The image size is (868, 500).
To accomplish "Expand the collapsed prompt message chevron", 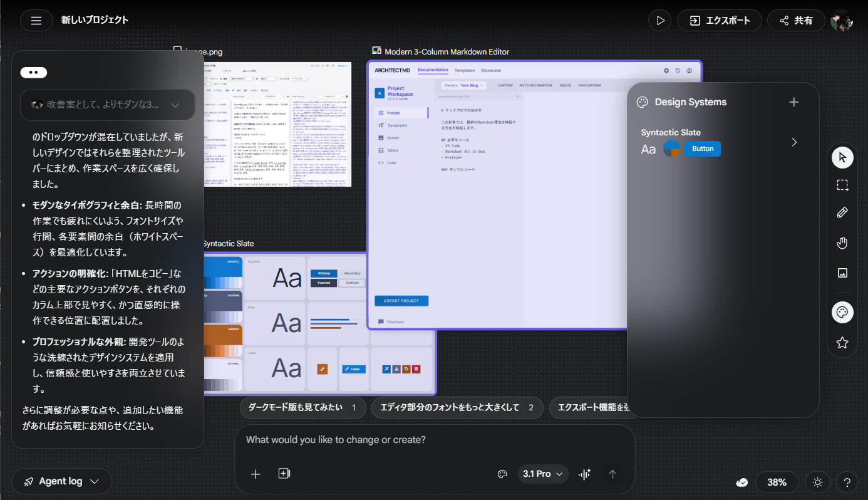I will [x=175, y=105].
